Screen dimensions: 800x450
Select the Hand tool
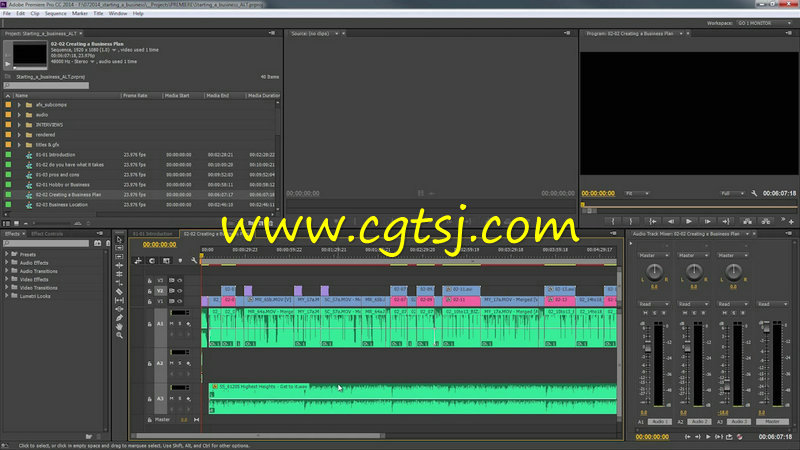[x=119, y=327]
